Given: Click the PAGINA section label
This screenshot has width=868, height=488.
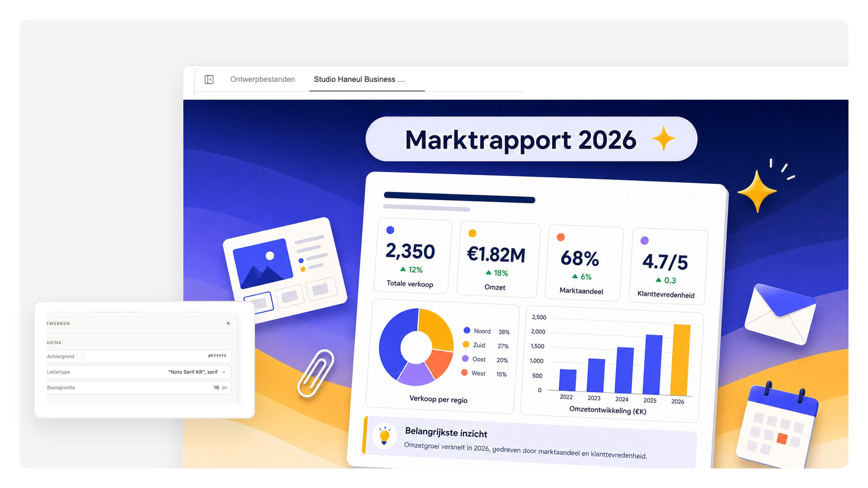Looking at the screenshot, I should pos(54,343).
